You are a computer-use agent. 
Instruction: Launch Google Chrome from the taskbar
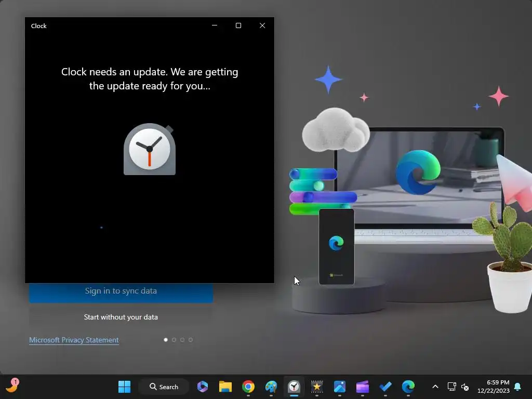248,387
